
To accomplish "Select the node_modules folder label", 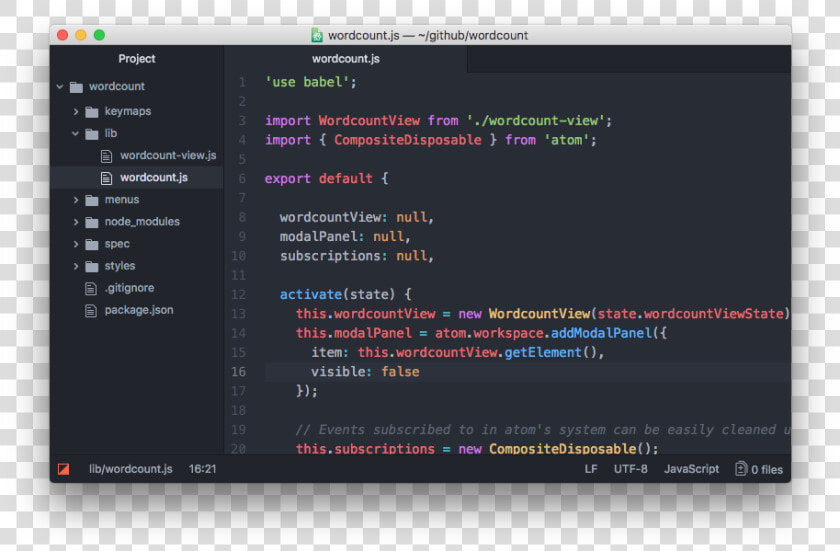I will click(x=142, y=222).
